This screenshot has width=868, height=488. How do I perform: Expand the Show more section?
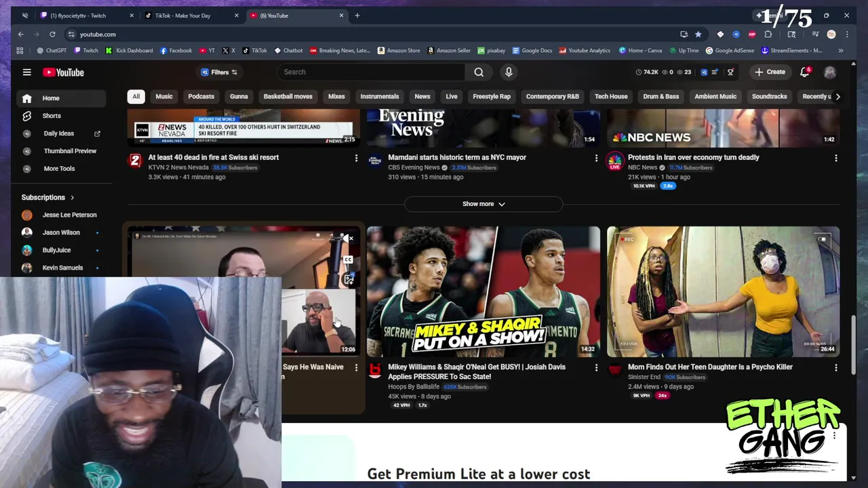(x=484, y=204)
